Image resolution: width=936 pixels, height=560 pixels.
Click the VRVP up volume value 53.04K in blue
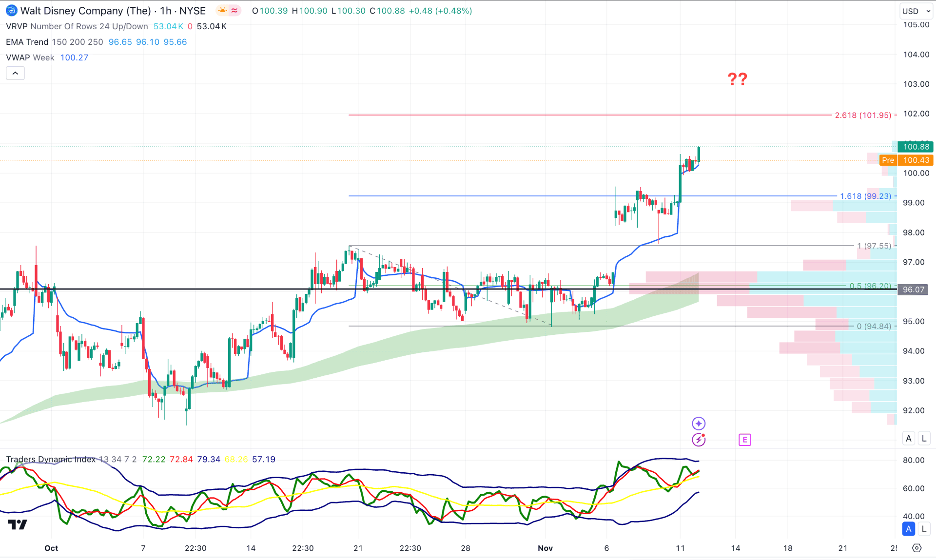(168, 26)
